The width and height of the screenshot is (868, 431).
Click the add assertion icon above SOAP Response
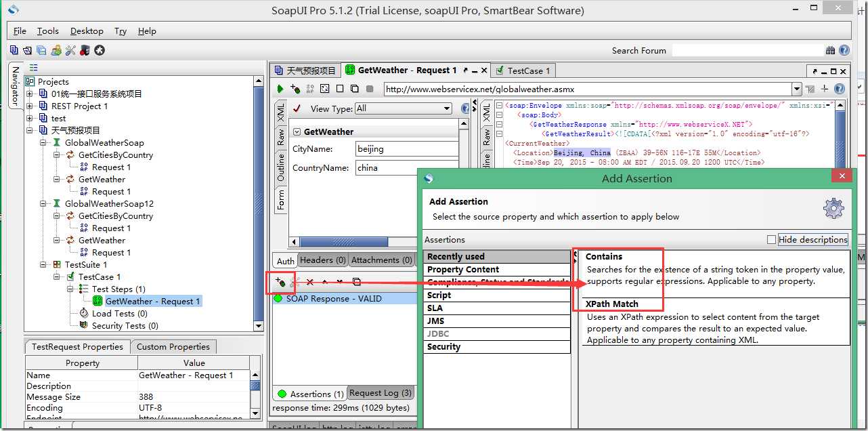pos(280,282)
